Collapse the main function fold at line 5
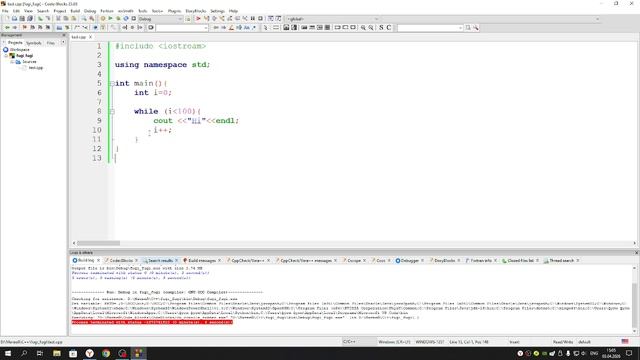This screenshot has width=640, height=360. [111, 83]
